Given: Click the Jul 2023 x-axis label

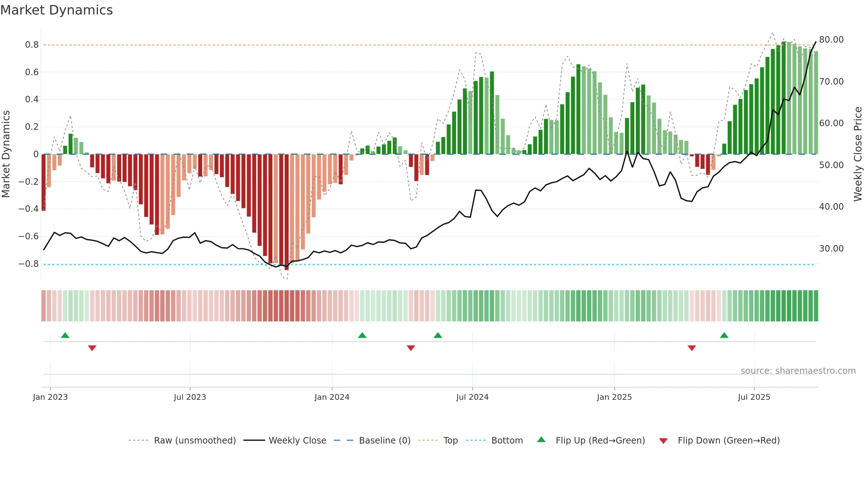Looking at the screenshot, I should click(190, 397).
